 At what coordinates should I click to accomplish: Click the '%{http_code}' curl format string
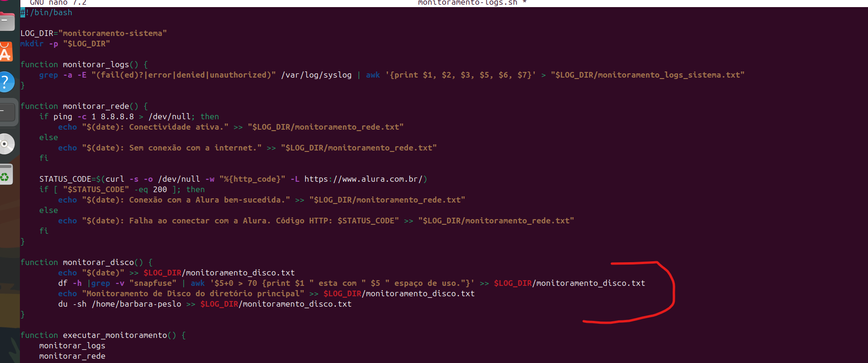click(252, 179)
